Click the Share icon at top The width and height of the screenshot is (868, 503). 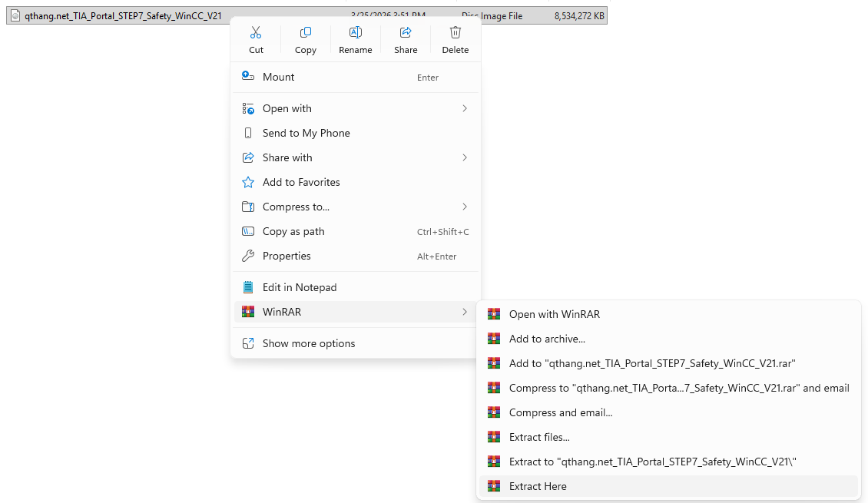pos(406,32)
